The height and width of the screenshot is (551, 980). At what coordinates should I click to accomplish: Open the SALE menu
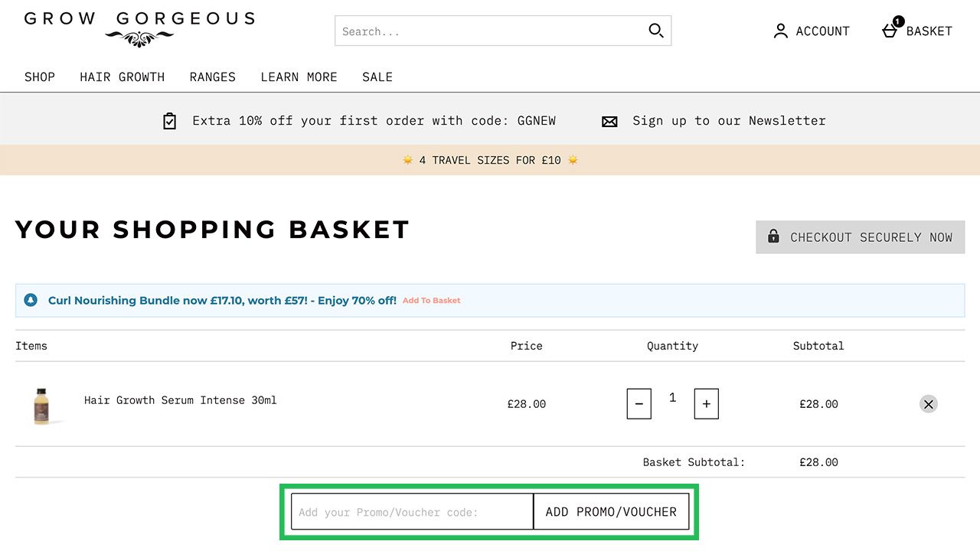(x=377, y=77)
